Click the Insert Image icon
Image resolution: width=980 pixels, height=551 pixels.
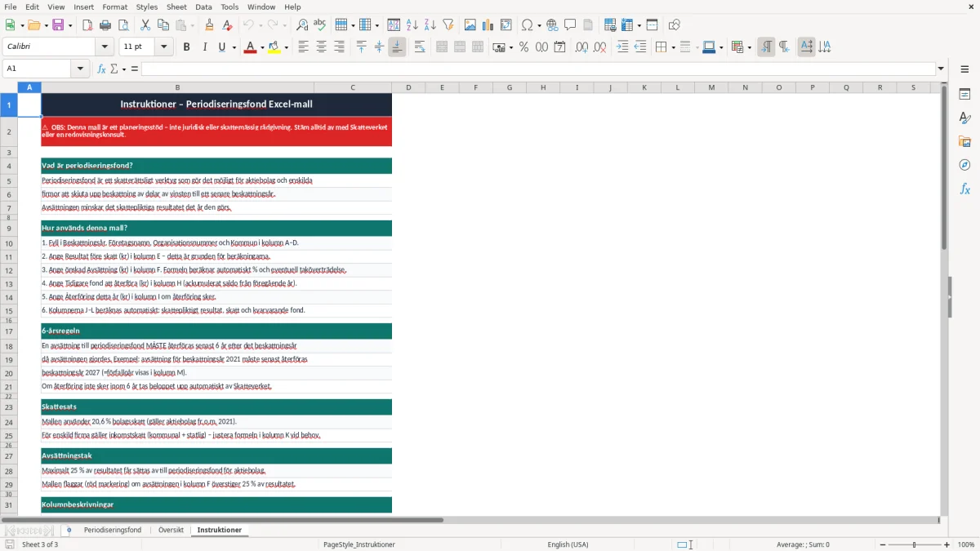[x=470, y=25]
